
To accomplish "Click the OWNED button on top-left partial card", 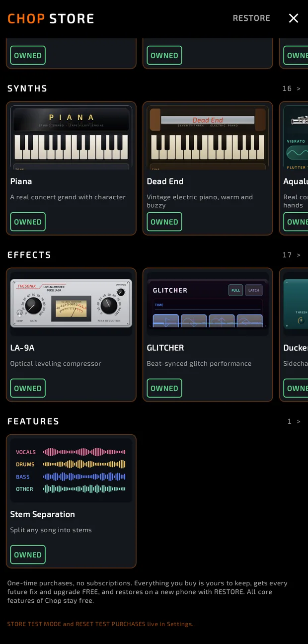I will coord(28,55).
